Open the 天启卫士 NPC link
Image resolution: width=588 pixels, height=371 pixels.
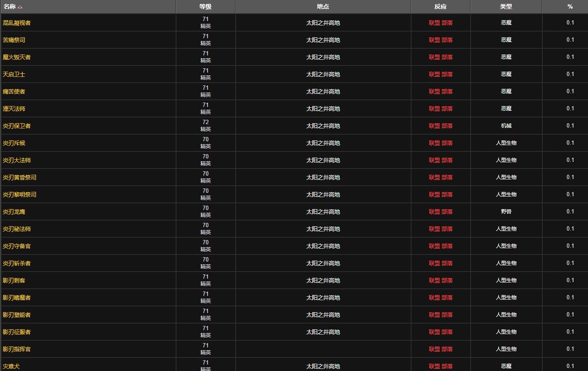coord(14,74)
